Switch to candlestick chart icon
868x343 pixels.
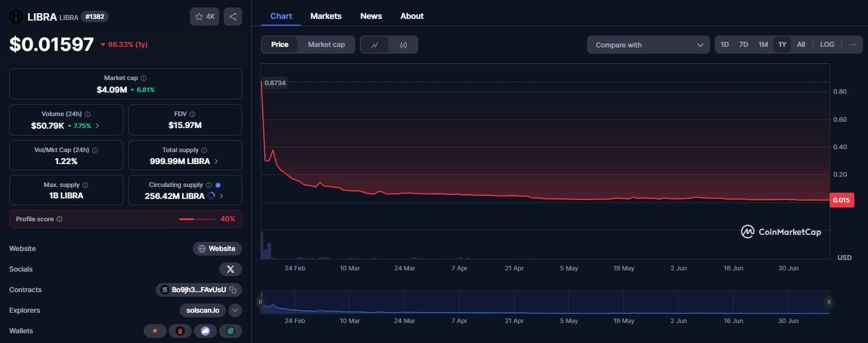(x=403, y=45)
